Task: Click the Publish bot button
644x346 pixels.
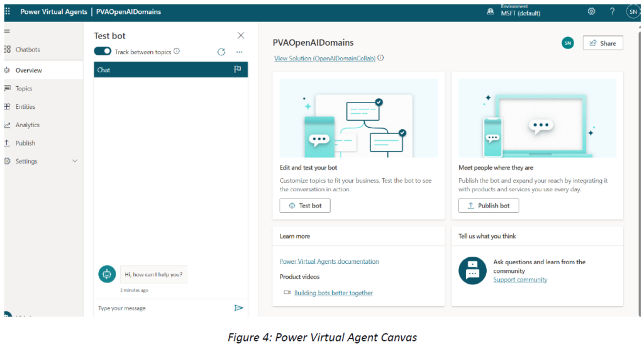Action: [488, 206]
